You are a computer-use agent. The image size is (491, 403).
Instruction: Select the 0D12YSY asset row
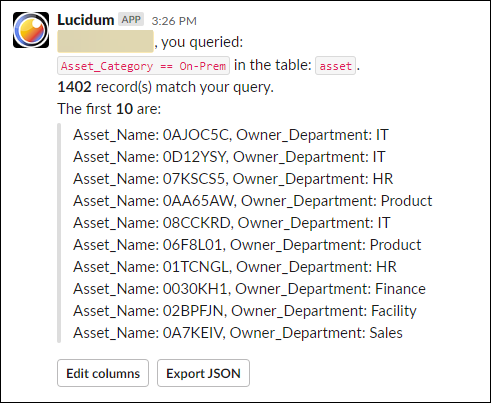click(229, 157)
